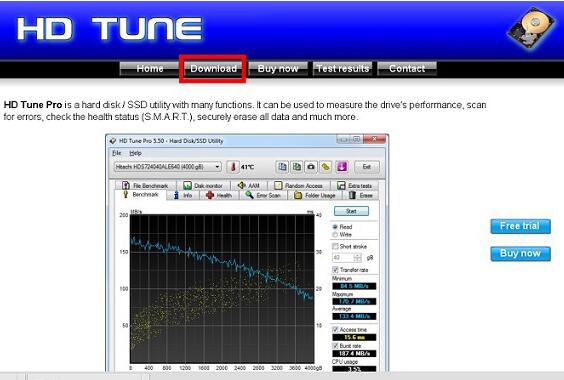
Task: Click the short stroke size spinner arrows
Action: 358,258
